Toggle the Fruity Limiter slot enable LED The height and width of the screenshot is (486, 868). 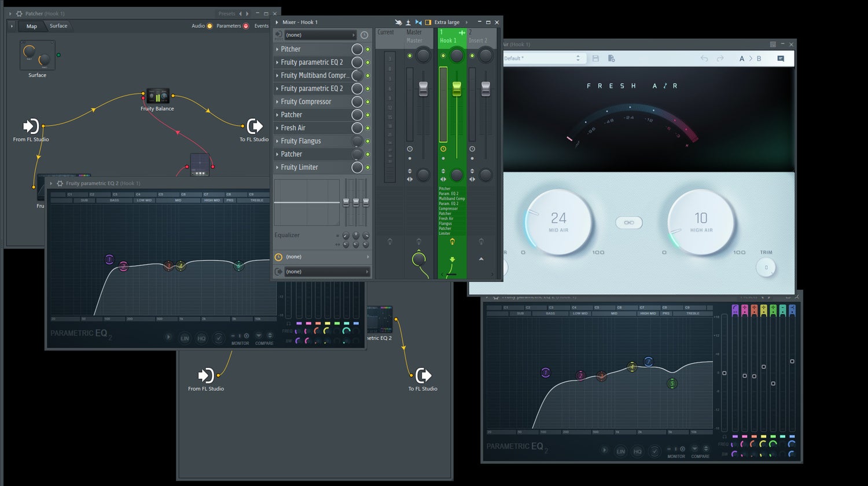tap(367, 167)
